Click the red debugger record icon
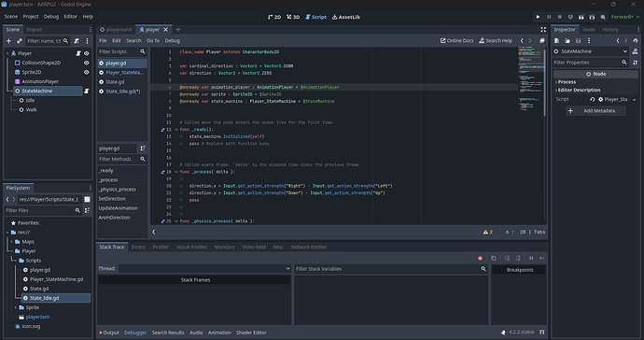The height and width of the screenshot is (340, 644). [x=480, y=258]
